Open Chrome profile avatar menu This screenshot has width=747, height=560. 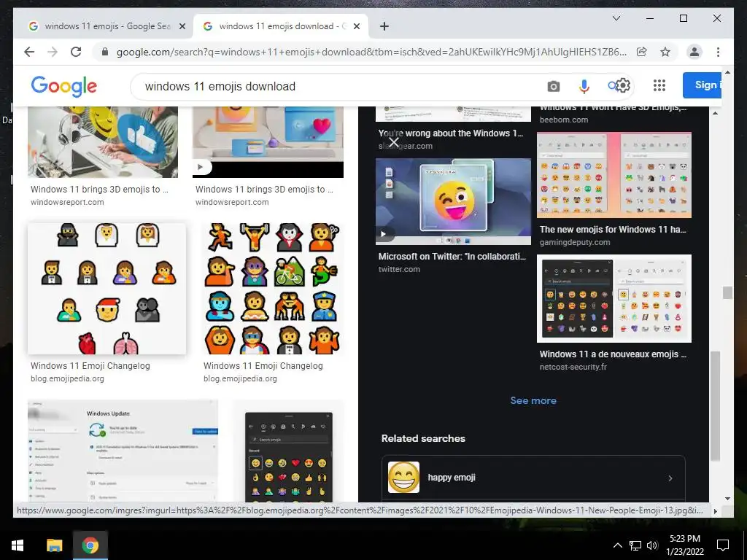[x=694, y=52]
